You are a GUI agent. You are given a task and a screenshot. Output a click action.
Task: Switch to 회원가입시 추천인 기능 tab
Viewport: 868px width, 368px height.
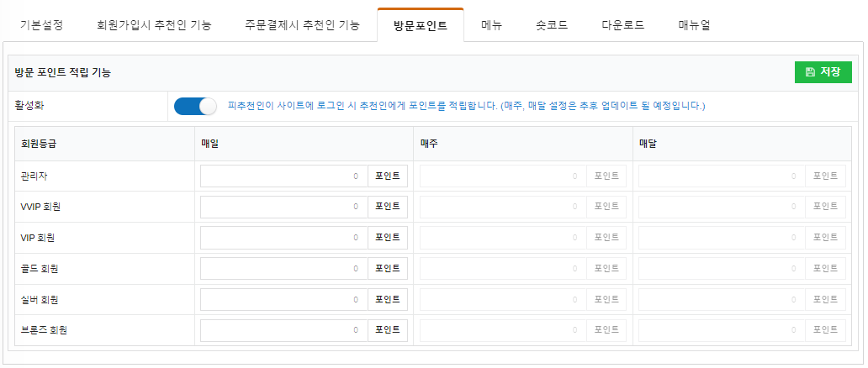point(153,25)
